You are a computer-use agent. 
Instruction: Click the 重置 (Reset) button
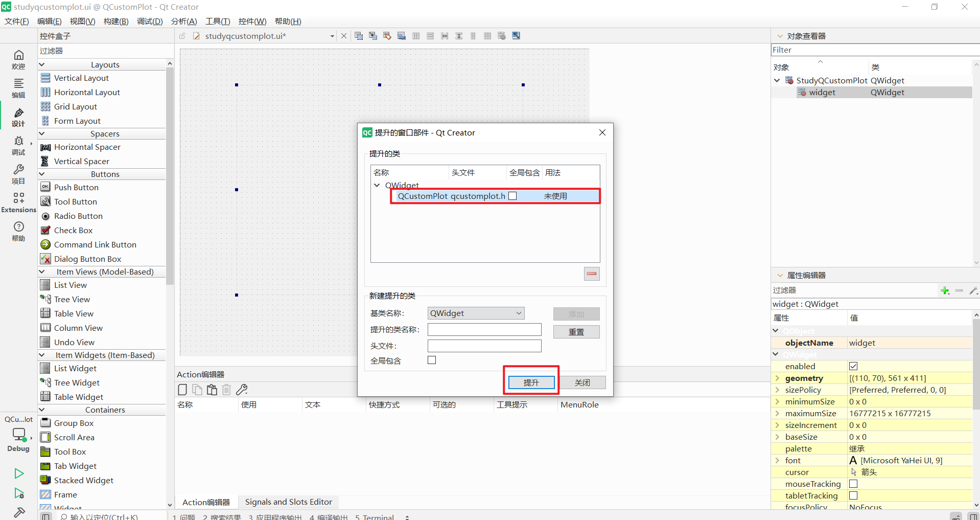(x=576, y=332)
